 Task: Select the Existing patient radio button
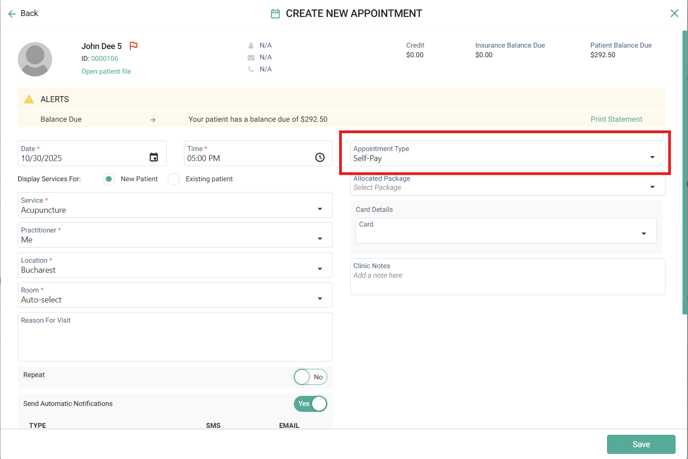point(174,179)
